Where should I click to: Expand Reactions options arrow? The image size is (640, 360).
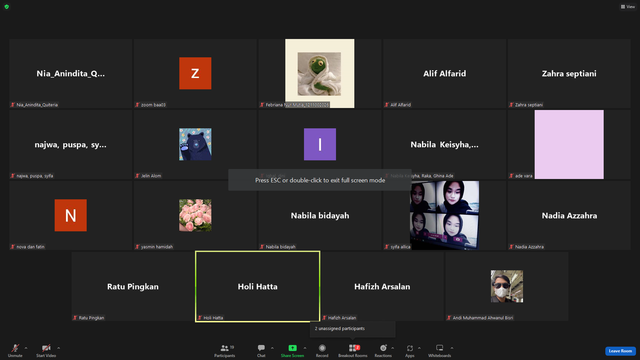pos(393,348)
